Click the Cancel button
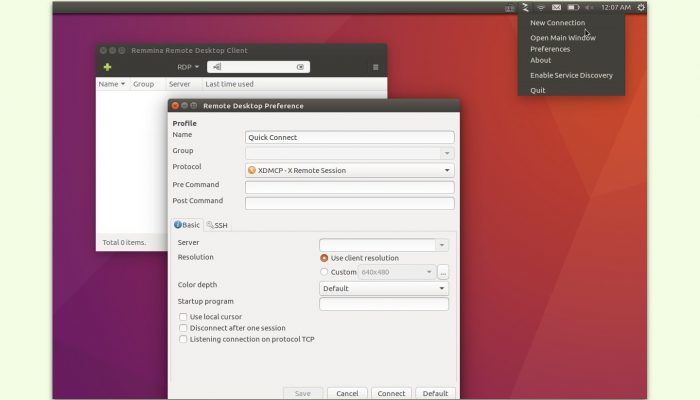This screenshot has width=700, height=400. pyautogui.click(x=347, y=393)
